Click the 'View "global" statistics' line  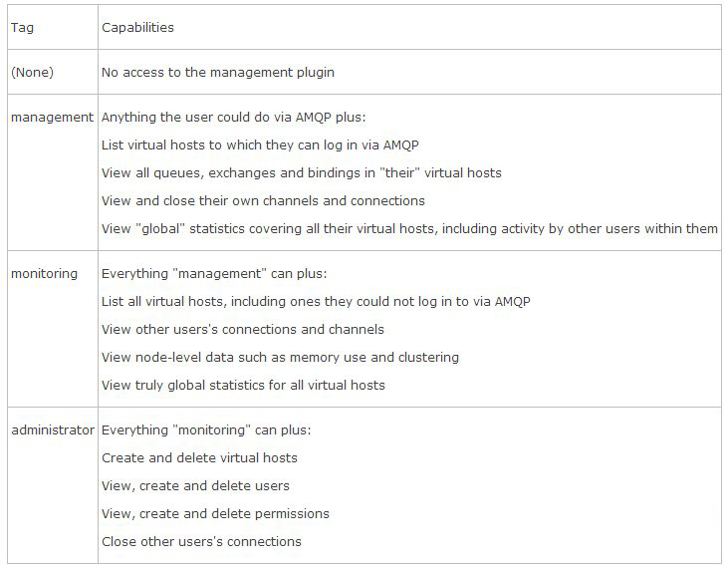409,229
